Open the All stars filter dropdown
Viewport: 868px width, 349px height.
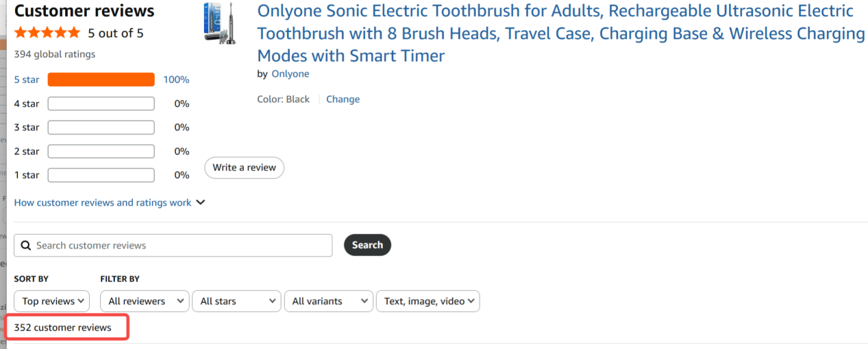[x=236, y=301]
